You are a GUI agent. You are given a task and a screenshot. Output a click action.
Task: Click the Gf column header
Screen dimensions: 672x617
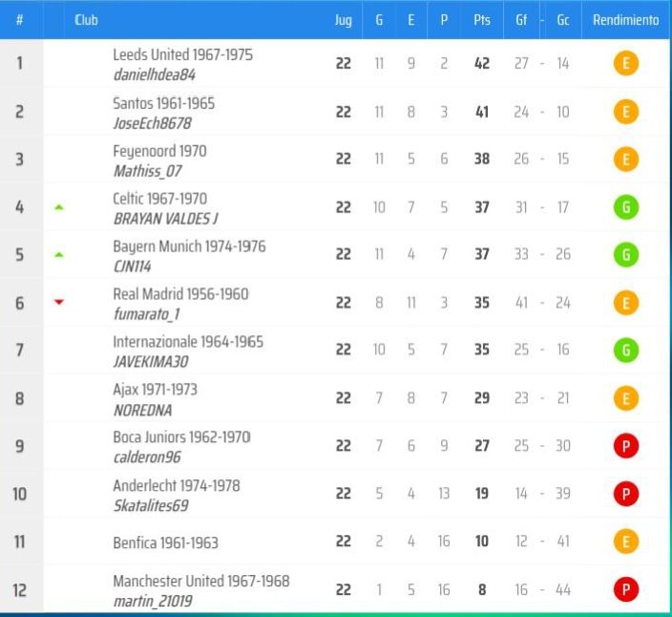coord(521,20)
